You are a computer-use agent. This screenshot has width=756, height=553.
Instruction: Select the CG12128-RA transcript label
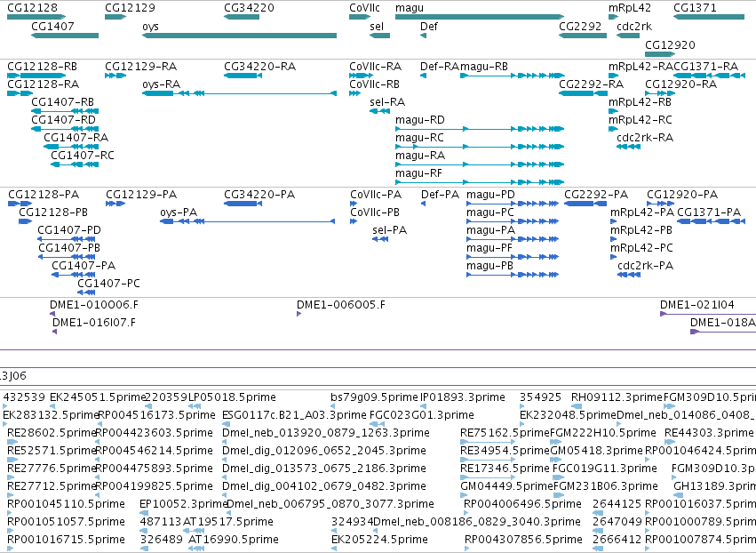pyautogui.click(x=44, y=84)
